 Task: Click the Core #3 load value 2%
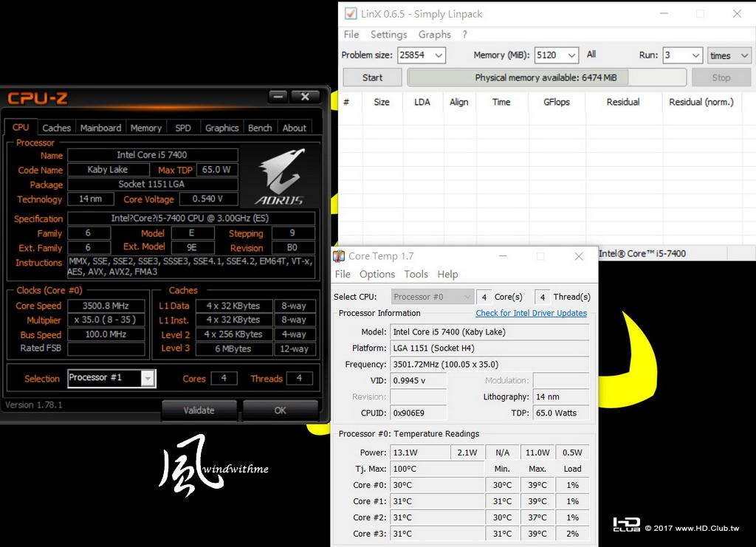pos(572,534)
